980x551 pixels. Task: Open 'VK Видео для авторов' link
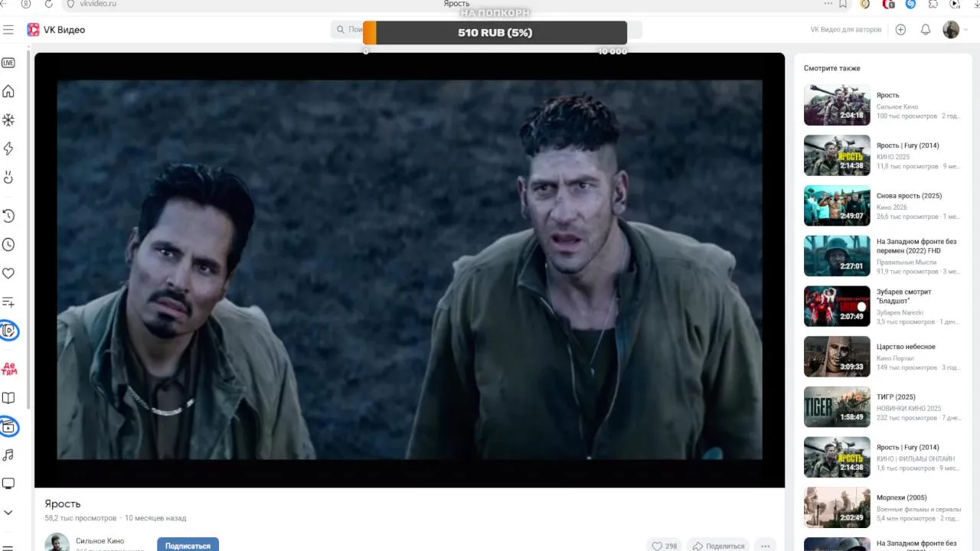click(x=846, y=30)
